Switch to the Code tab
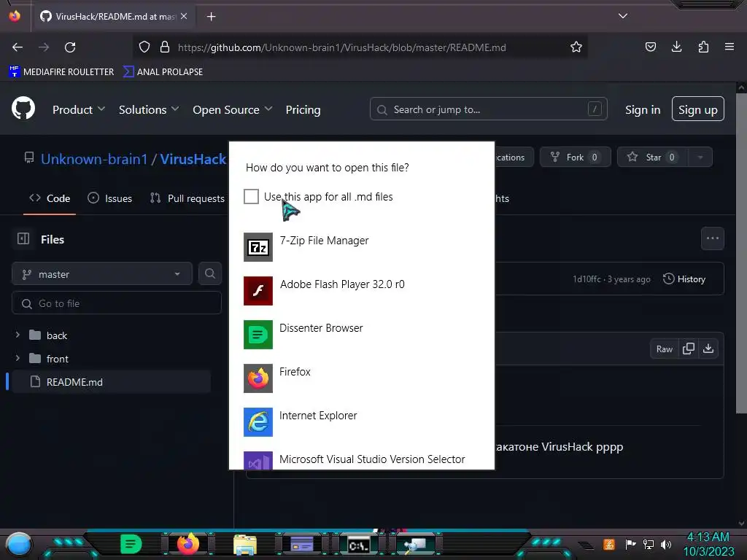The height and width of the screenshot is (560, 747). [x=50, y=198]
